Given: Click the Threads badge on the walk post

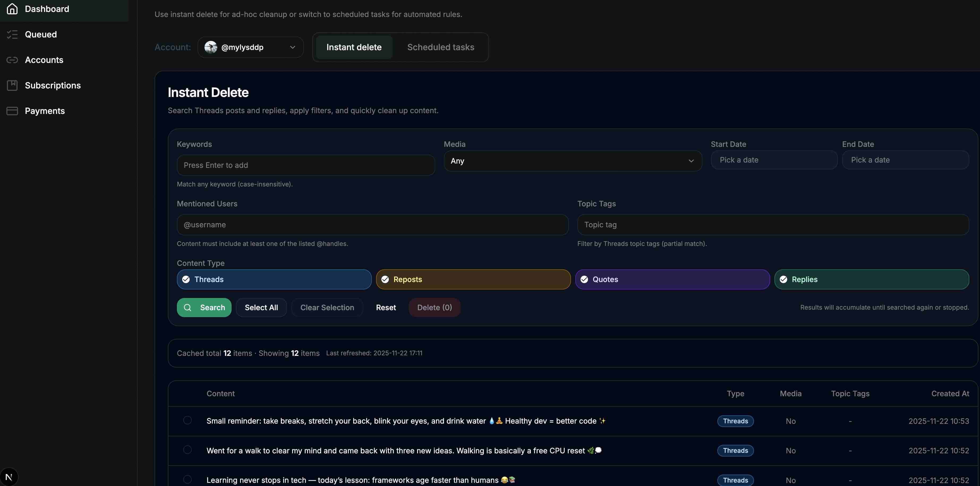Looking at the screenshot, I should tap(735, 450).
